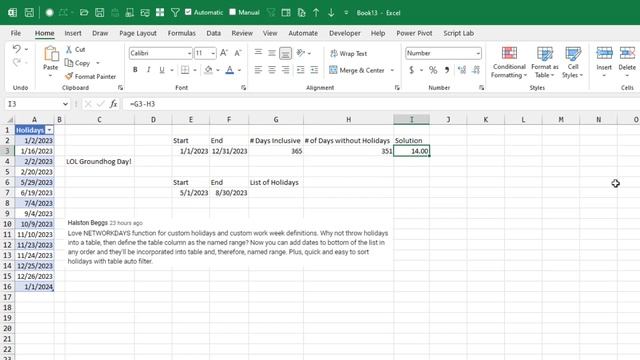
Task: Decrease indent in the Alignment group
Action: (300, 70)
